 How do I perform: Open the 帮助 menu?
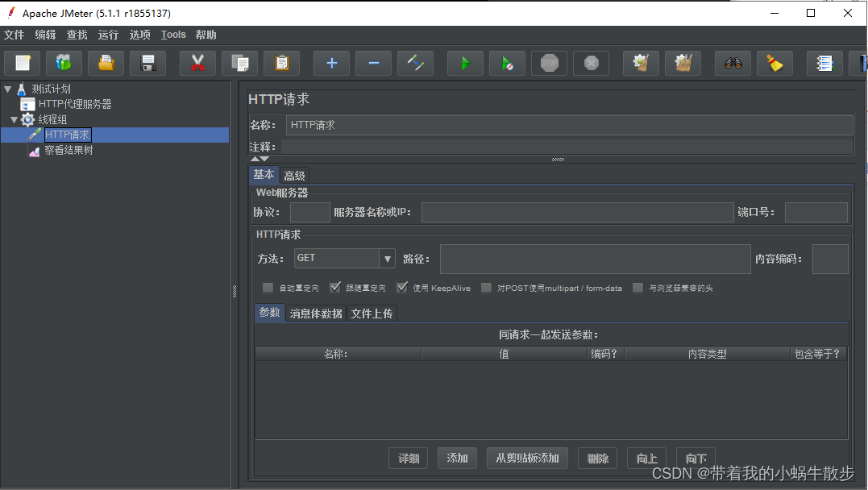pos(206,35)
